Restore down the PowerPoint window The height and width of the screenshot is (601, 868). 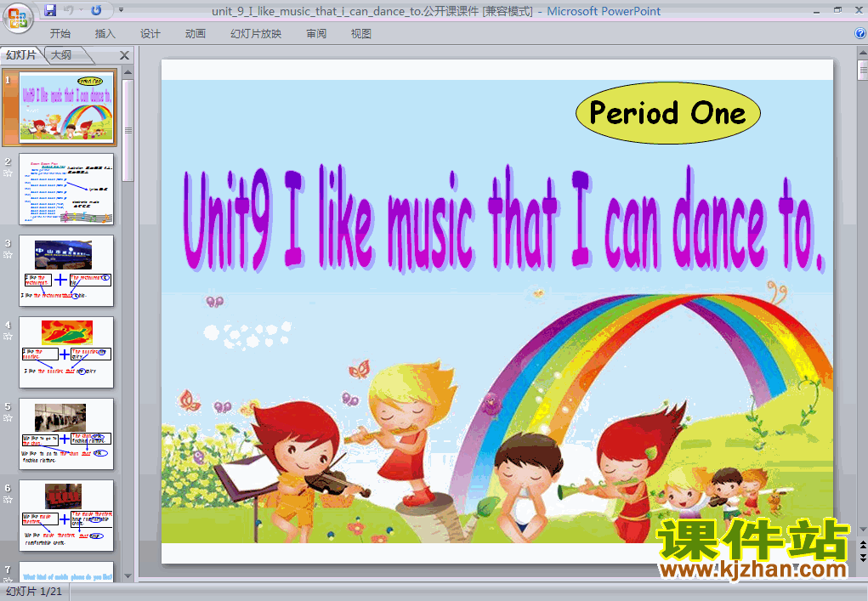(837, 10)
